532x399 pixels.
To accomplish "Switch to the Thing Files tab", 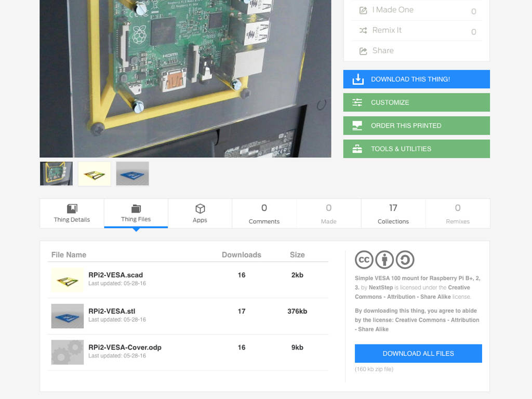I will (x=136, y=214).
